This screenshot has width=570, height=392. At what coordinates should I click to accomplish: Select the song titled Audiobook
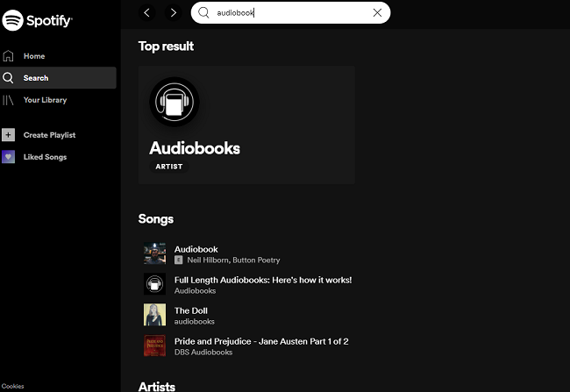point(196,249)
